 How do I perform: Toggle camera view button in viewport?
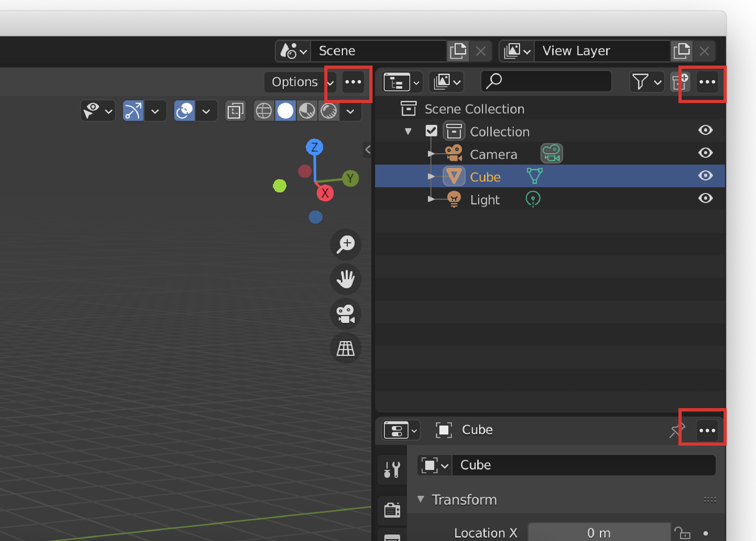[346, 314]
